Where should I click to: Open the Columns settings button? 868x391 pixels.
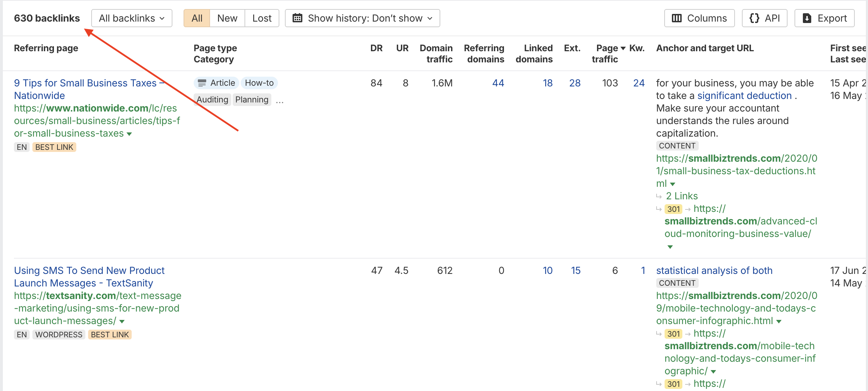click(699, 18)
